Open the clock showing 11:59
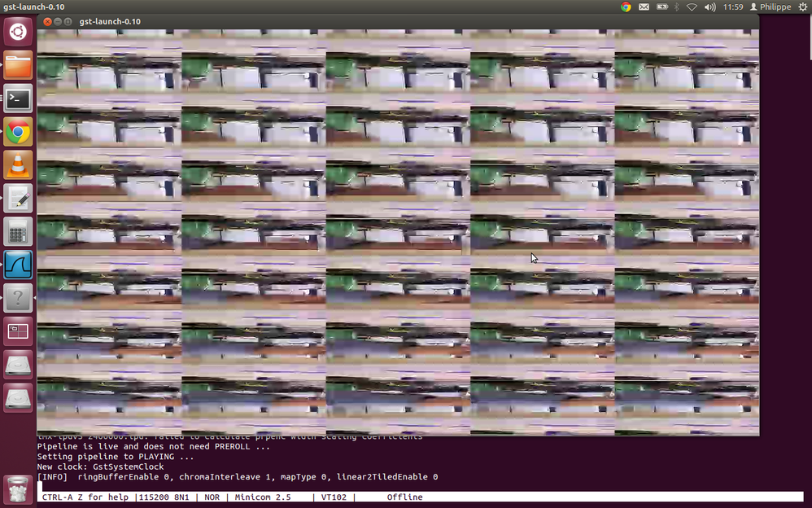812x508 pixels. click(x=733, y=7)
